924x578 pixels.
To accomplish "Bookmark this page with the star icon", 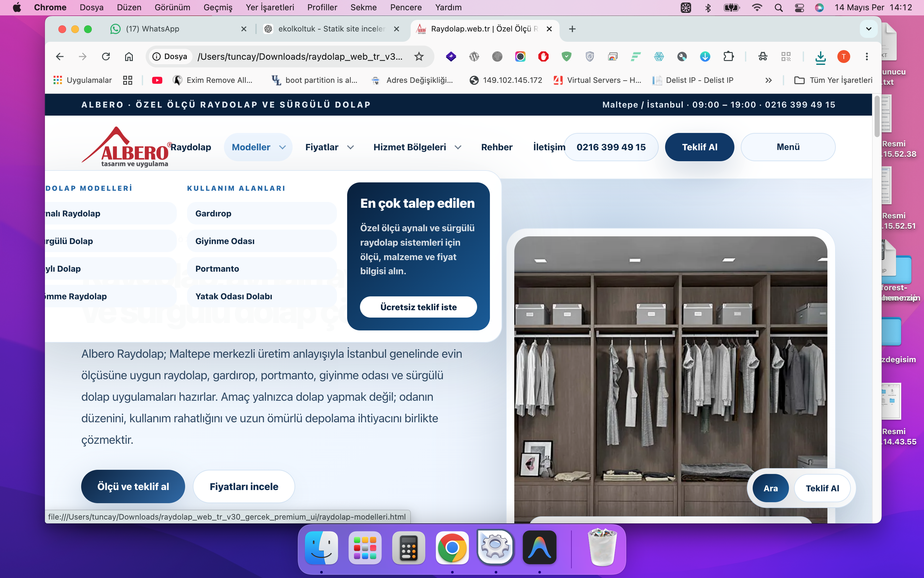I will click(x=419, y=57).
